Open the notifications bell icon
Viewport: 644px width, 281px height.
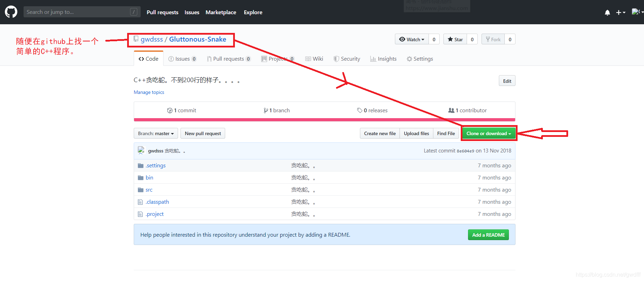click(607, 12)
